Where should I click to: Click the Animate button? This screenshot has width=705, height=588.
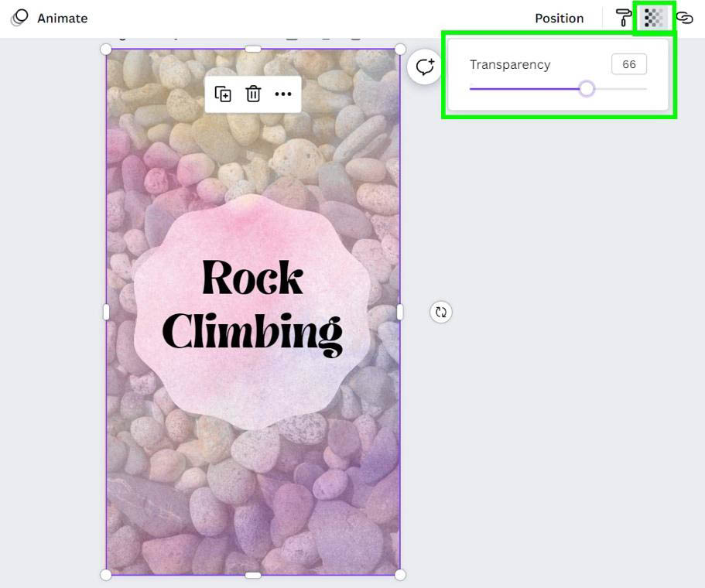click(x=49, y=18)
